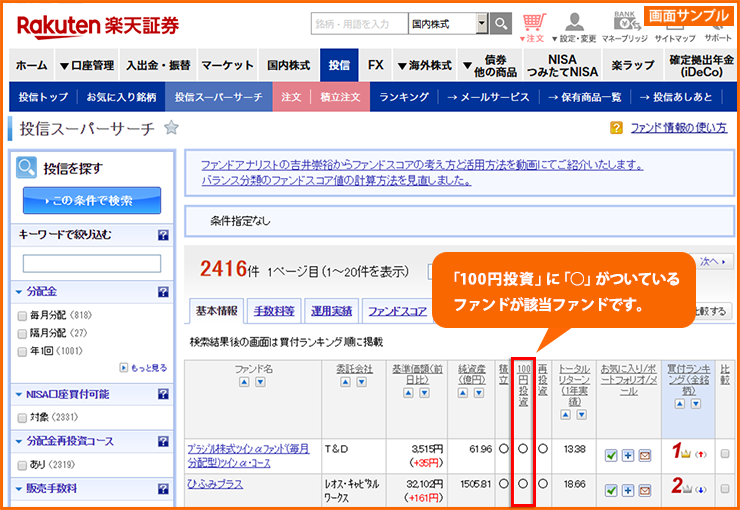
Task: Collapse the 分配金再投資コース filter section
Action: click(x=19, y=442)
